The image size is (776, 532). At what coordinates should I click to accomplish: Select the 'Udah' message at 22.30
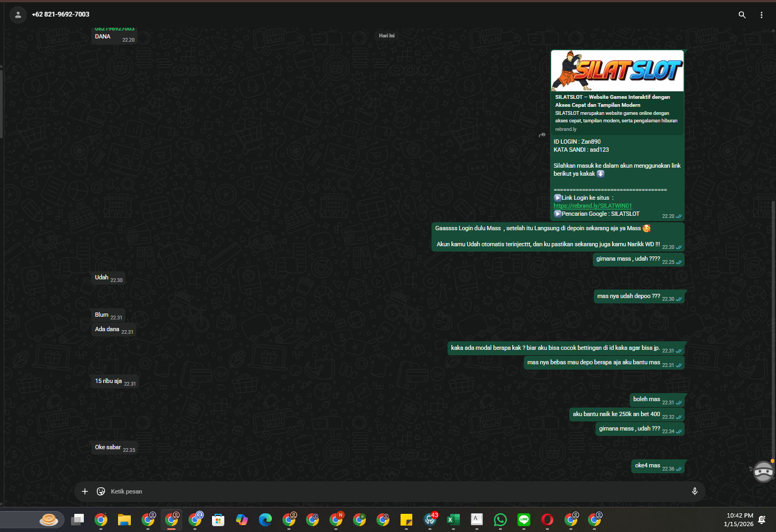tap(109, 278)
